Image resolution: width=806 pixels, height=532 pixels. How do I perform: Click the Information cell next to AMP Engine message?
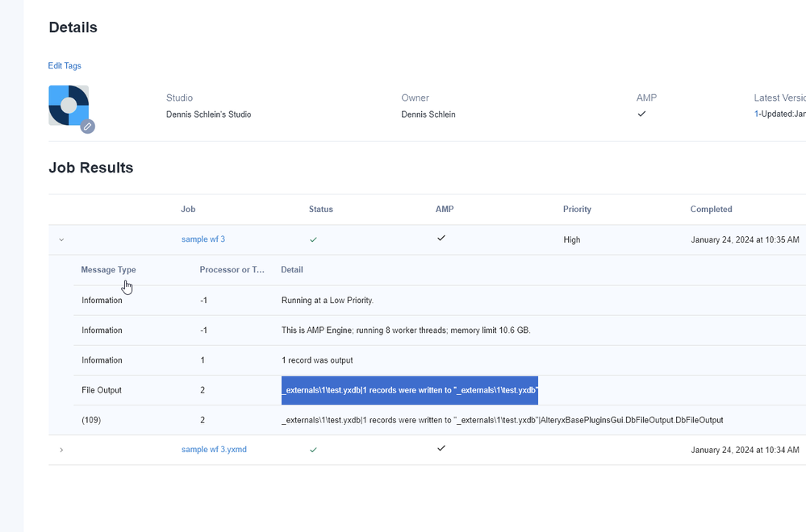tap(102, 330)
